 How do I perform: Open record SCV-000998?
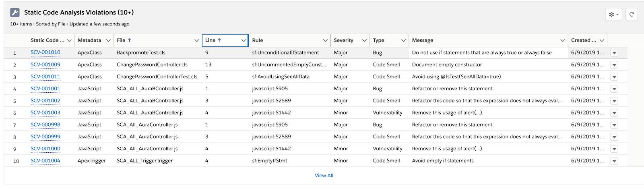(x=45, y=125)
